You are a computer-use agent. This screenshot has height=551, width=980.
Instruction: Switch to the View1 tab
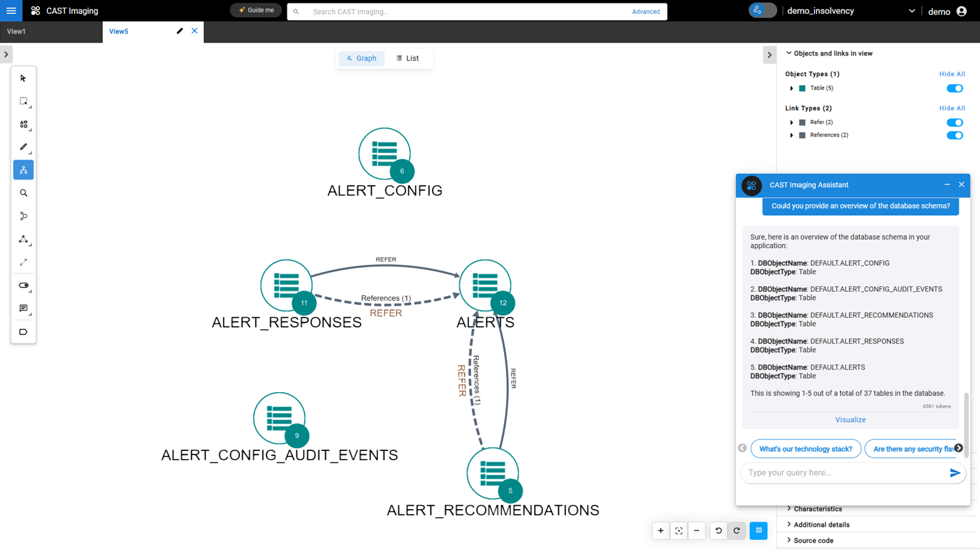[x=16, y=32]
